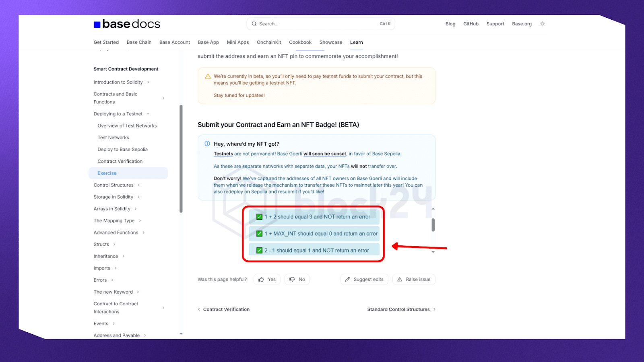Viewport: 644px width, 362px height.
Task: Click the Suggest edits pencil button
Action: click(364, 280)
